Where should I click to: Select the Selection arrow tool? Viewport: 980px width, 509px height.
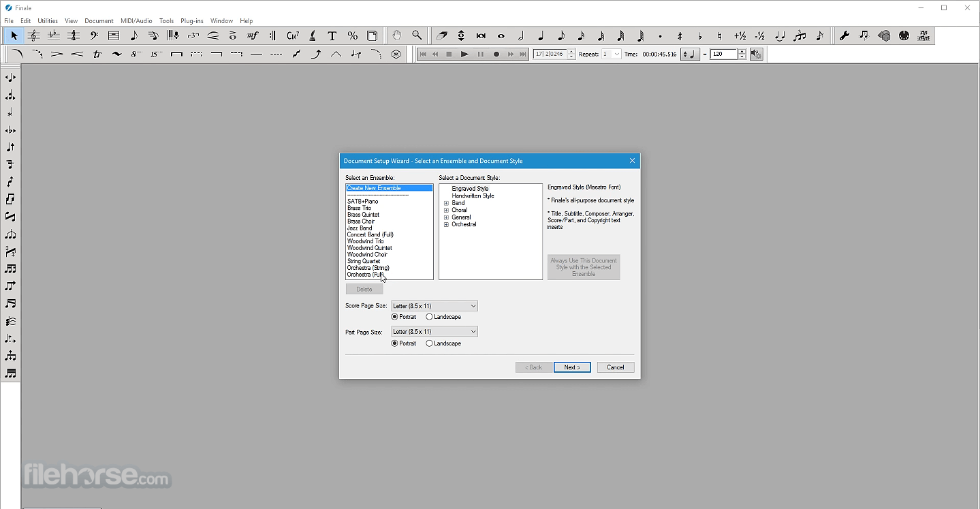point(14,35)
